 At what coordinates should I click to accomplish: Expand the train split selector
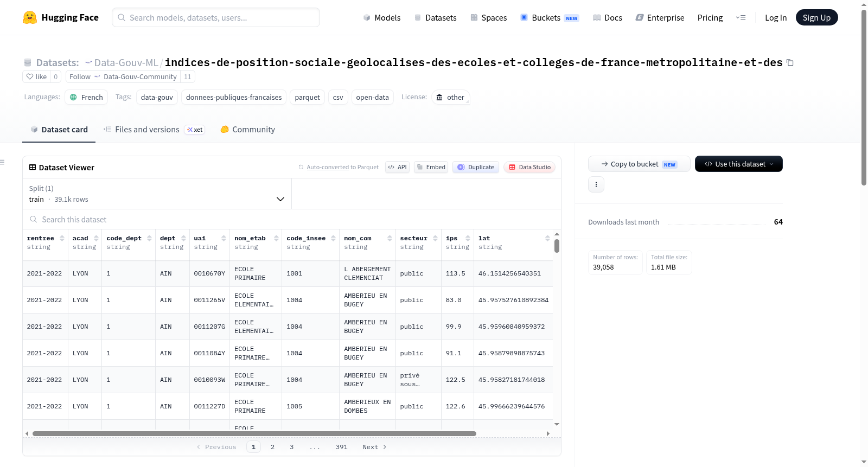pyautogui.click(x=157, y=194)
